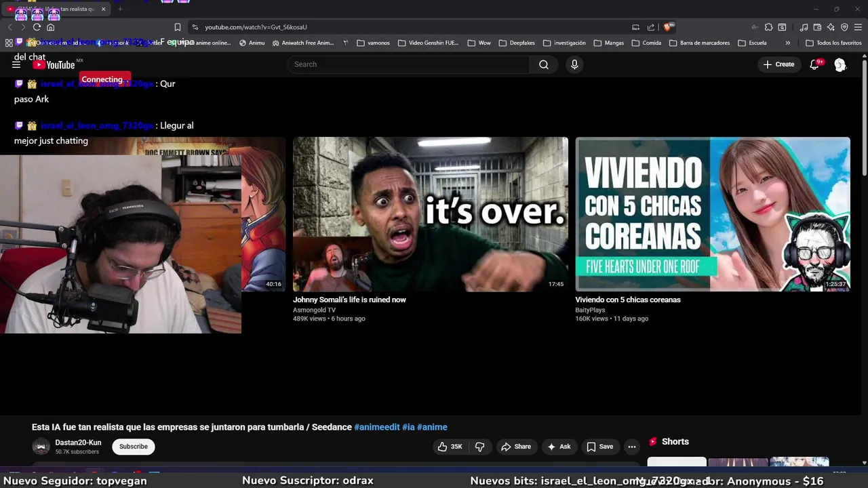
Task: Dislike the video with thumbs down
Action: pos(480,447)
